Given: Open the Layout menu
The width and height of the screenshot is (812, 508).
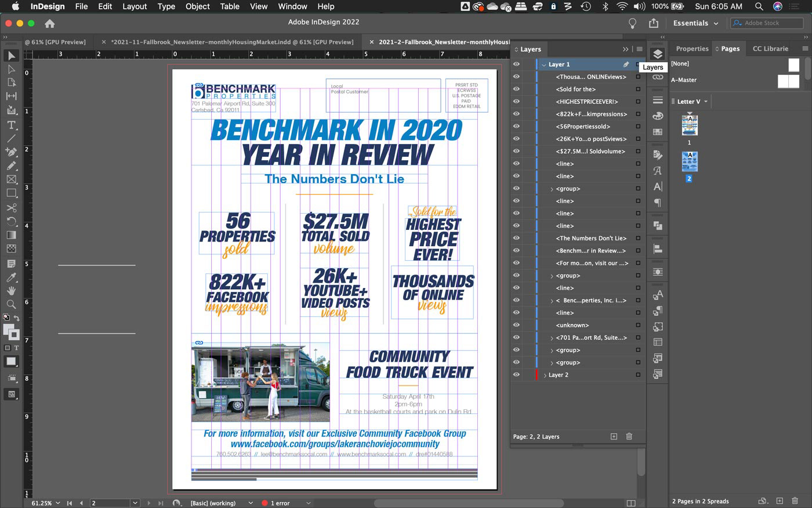Looking at the screenshot, I should [x=135, y=6].
